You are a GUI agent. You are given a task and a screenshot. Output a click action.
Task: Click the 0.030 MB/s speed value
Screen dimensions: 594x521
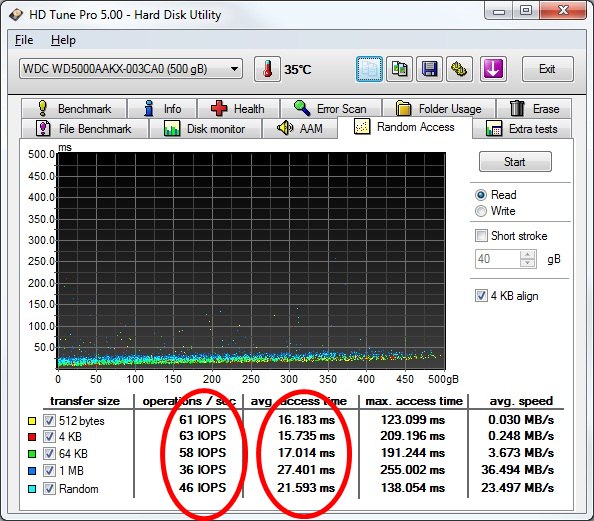coord(521,420)
